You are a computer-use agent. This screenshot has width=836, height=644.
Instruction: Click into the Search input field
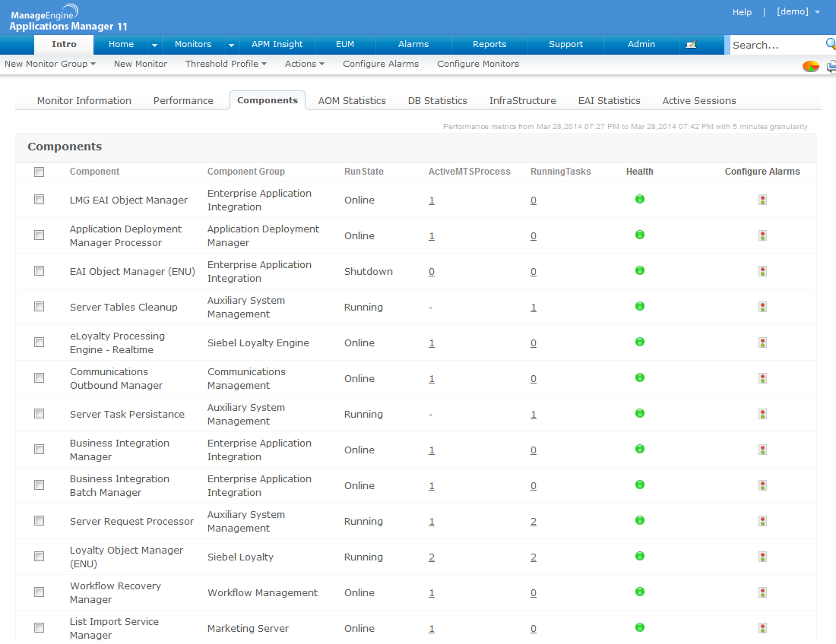point(775,45)
